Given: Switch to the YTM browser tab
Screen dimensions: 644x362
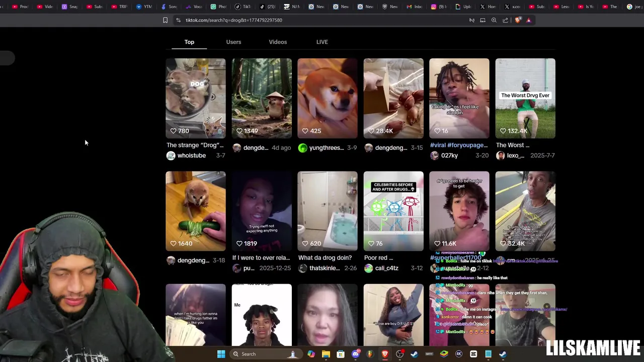Looking at the screenshot, I should 144,7.
